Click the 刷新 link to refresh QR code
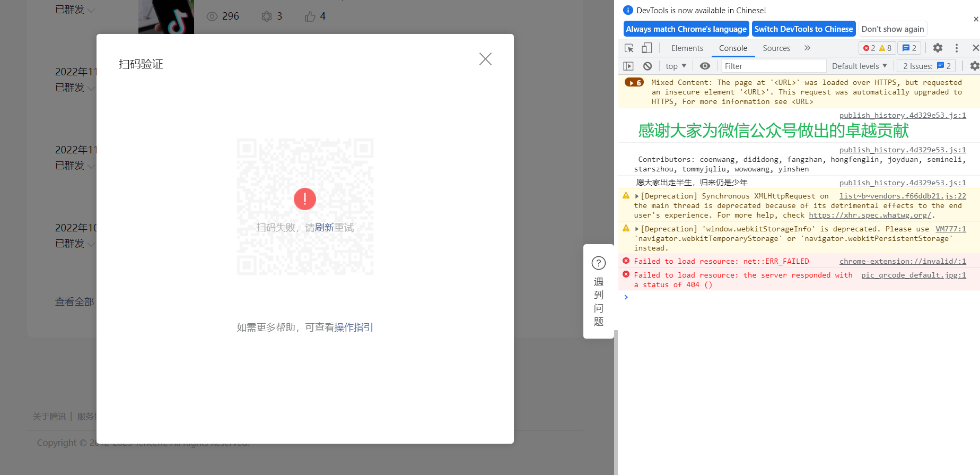This screenshot has width=980, height=475. pos(325,228)
